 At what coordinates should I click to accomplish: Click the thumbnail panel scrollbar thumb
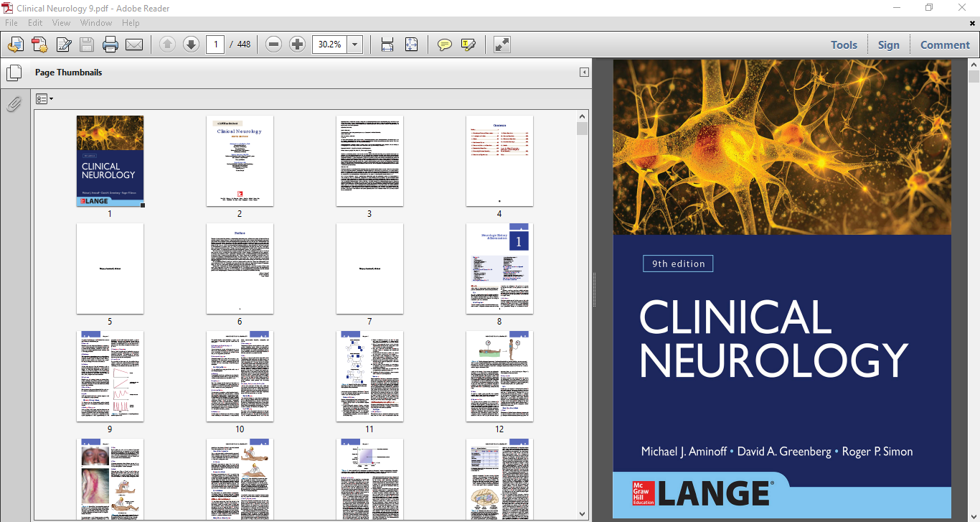click(582, 129)
